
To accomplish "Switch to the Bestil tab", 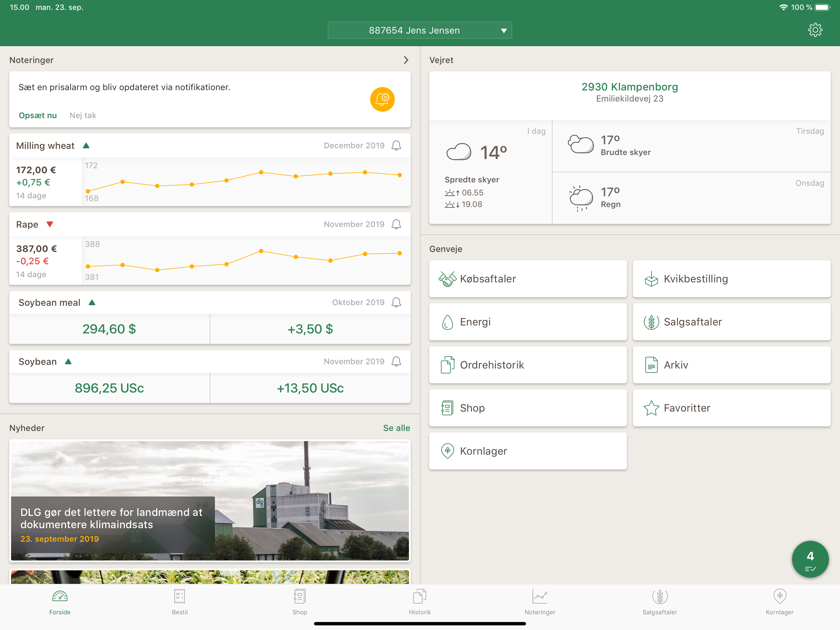I will [x=180, y=601].
